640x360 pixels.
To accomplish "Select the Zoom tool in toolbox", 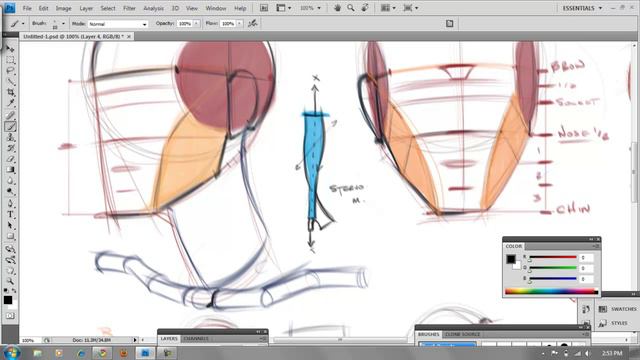I will click(10, 281).
